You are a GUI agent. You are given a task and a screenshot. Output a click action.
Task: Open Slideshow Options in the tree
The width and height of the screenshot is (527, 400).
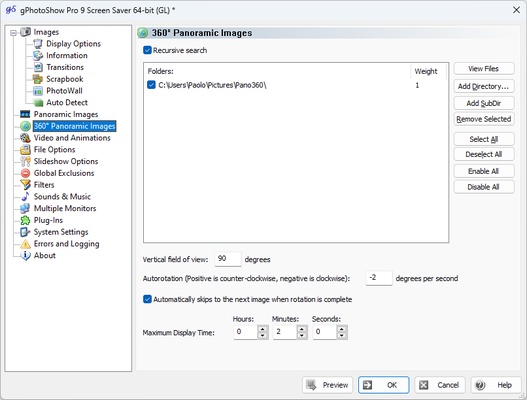point(66,161)
